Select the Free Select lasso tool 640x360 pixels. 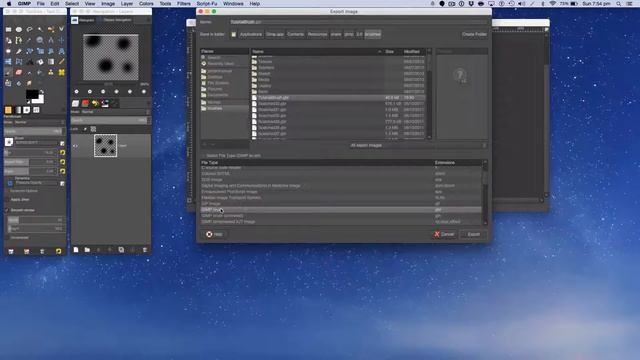point(29,29)
